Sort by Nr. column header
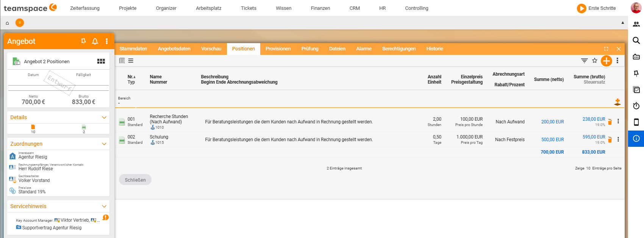The height and width of the screenshot is (238, 644). [131, 77]
